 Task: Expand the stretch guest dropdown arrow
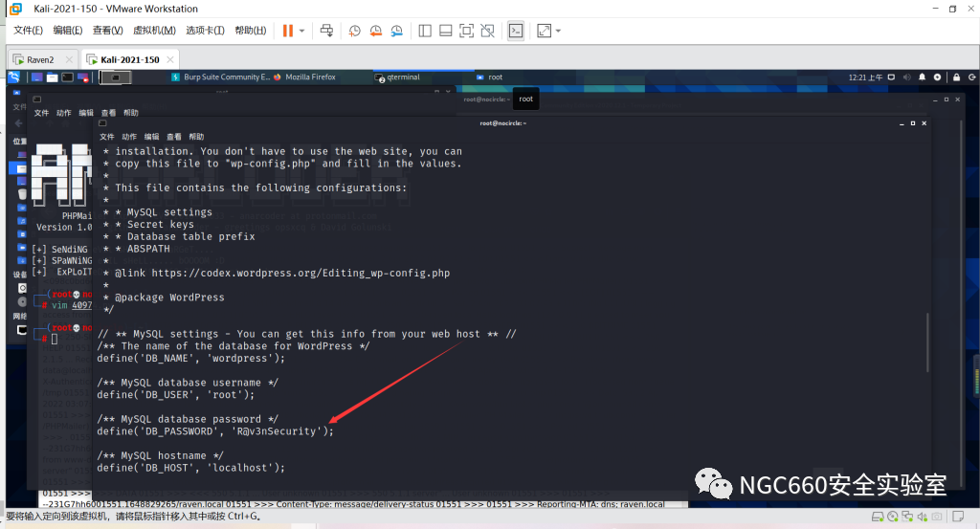558,31
